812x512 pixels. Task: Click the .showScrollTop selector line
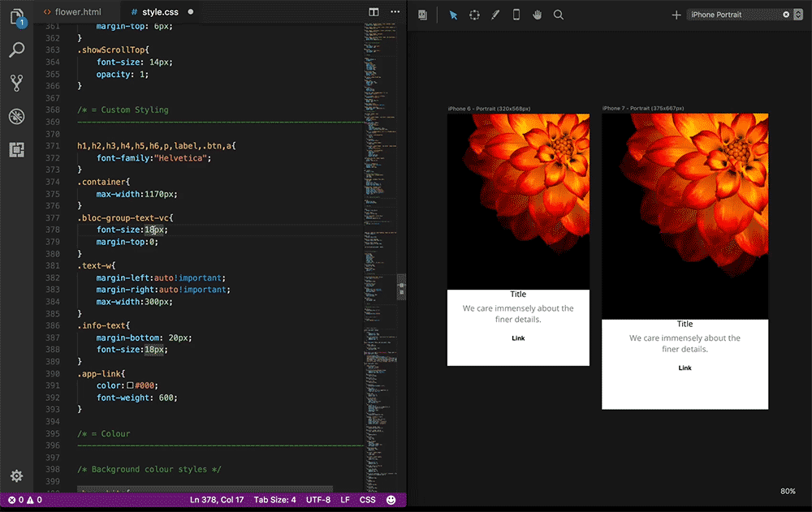click(113, 50)
